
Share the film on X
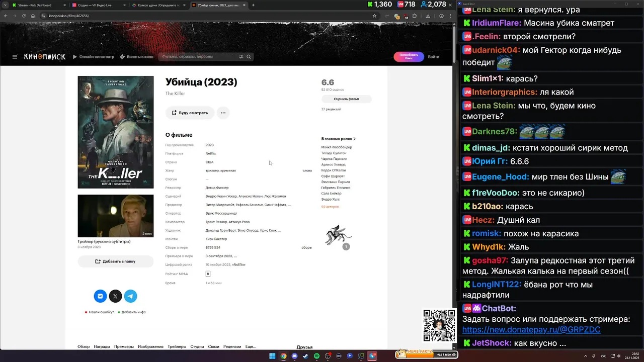[x=115, y=296]
